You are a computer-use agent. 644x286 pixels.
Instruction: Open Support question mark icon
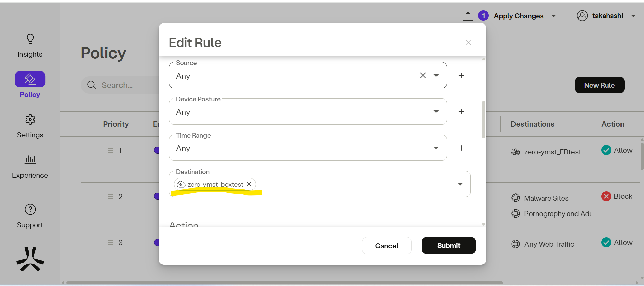tap(30, 209)
